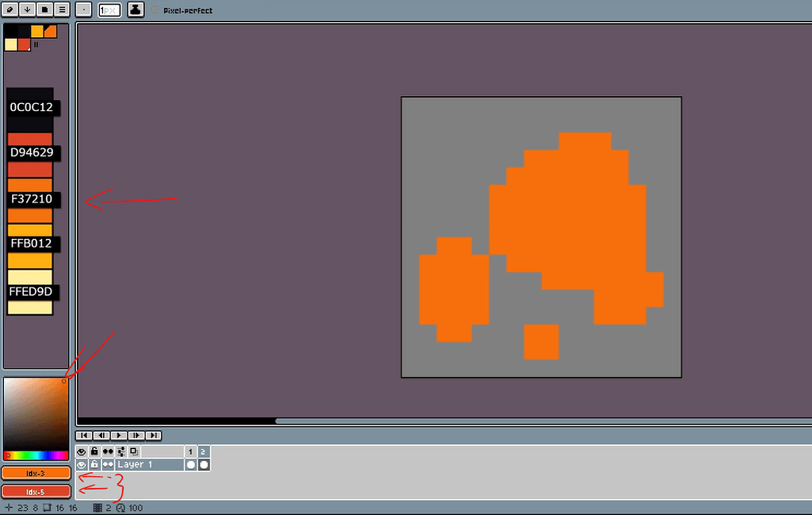The height and width of the screenshot is (515, 812).
Task: Jump to the first frame with the rewind button
Action: [x=83, y=435]
